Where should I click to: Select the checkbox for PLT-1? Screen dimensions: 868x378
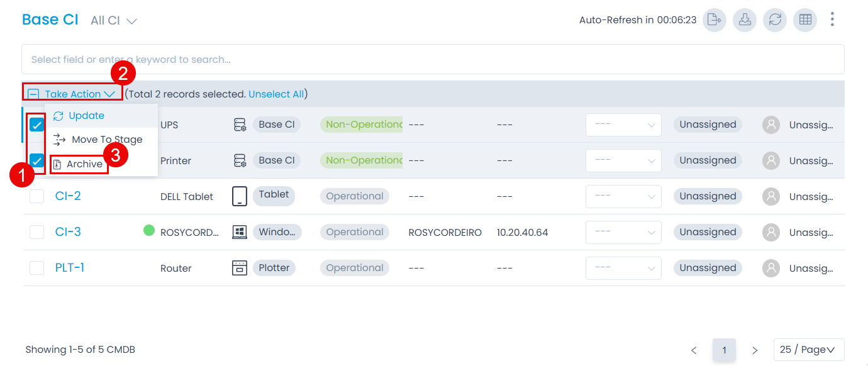tap(37, 268)
